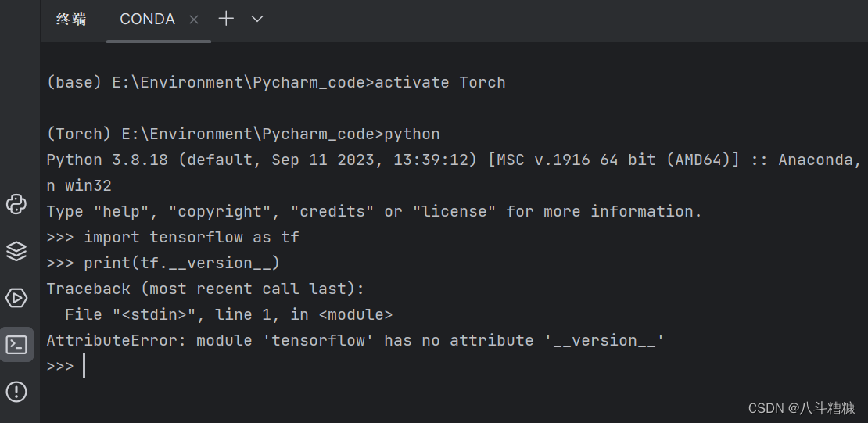The image size is (868, 423).
Task: Expand the terminal shell options dropdown
Action: pyautogui.click(x=256, y=19)
